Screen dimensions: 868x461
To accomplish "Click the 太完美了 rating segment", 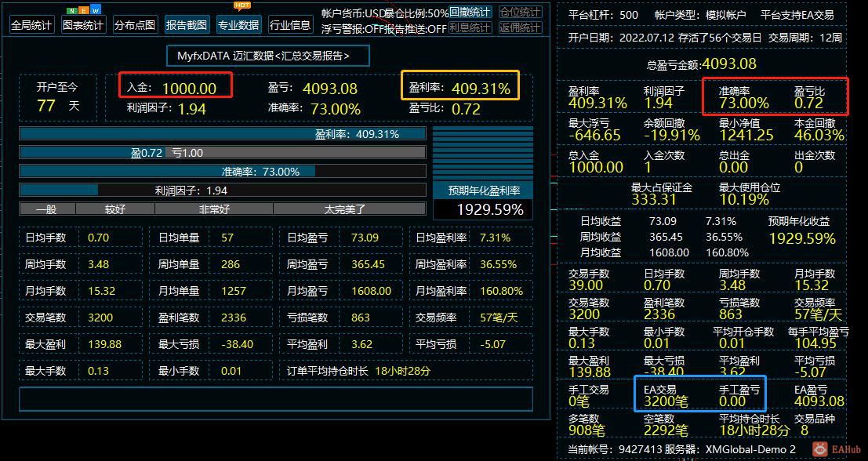I will [349, 209].
